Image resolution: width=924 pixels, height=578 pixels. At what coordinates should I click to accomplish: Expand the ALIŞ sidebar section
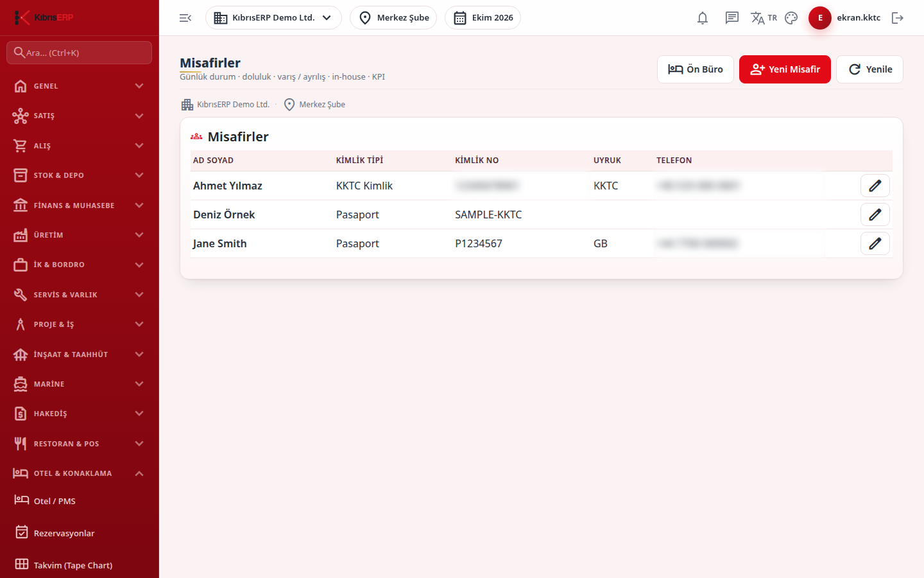point(80,146)
